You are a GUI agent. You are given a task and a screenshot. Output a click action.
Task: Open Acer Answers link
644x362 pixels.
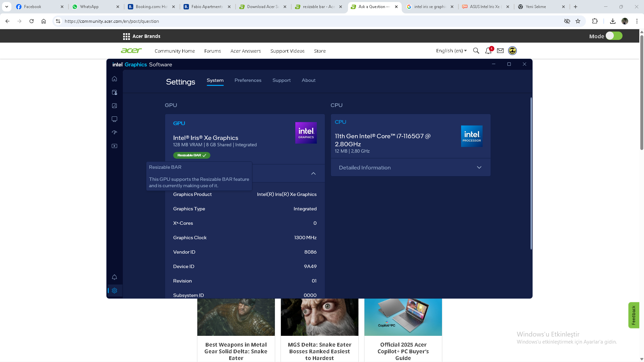pyautogui.click(x=246, y=51)
